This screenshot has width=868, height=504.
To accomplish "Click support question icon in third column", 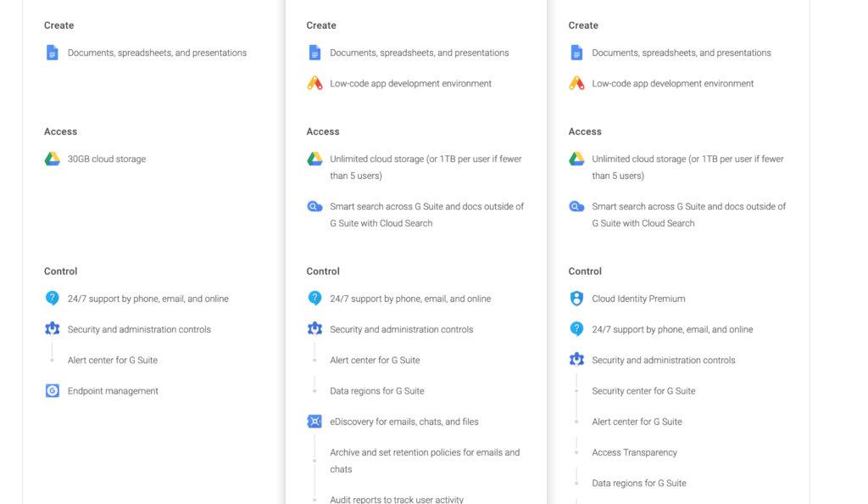I will (x=576, y=329).
